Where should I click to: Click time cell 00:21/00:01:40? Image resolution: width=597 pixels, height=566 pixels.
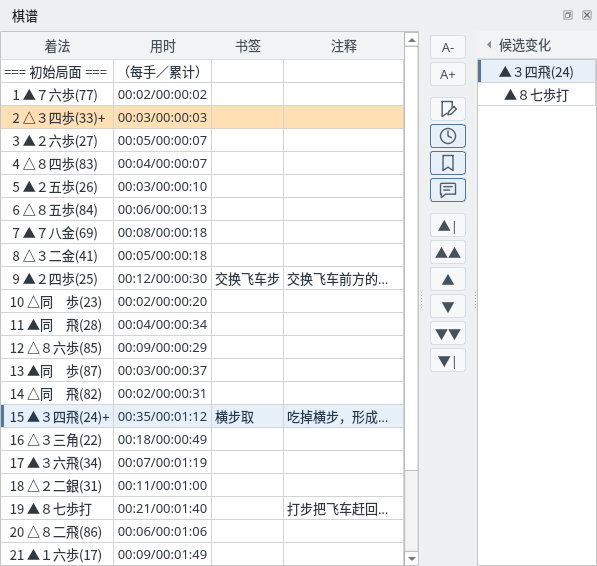click(x=163, y=509)
